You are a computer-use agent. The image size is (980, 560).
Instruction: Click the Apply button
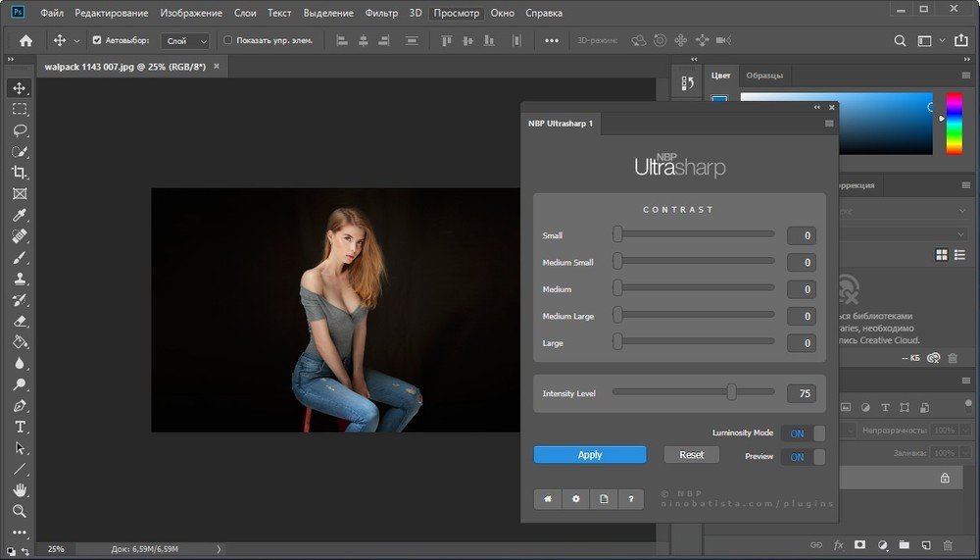pos(590,455)
